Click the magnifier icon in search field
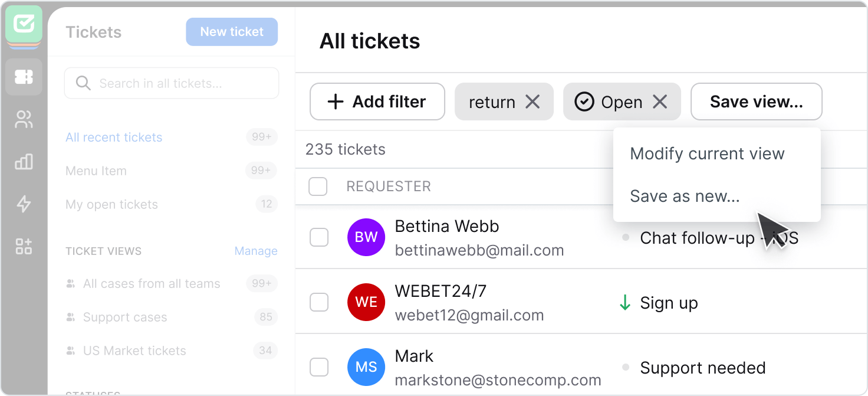The image size is (868, 396). click(83, 83)
